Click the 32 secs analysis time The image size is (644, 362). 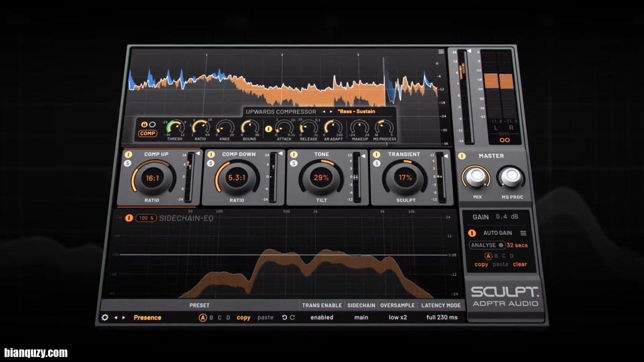pos(517,245)
